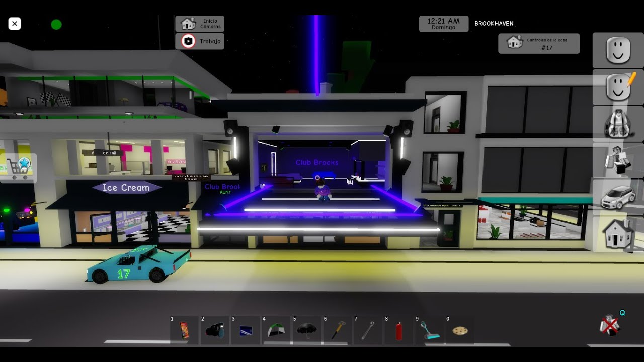Click the teal race car number 17
The image size is (644, 362).
click(138, 264)
